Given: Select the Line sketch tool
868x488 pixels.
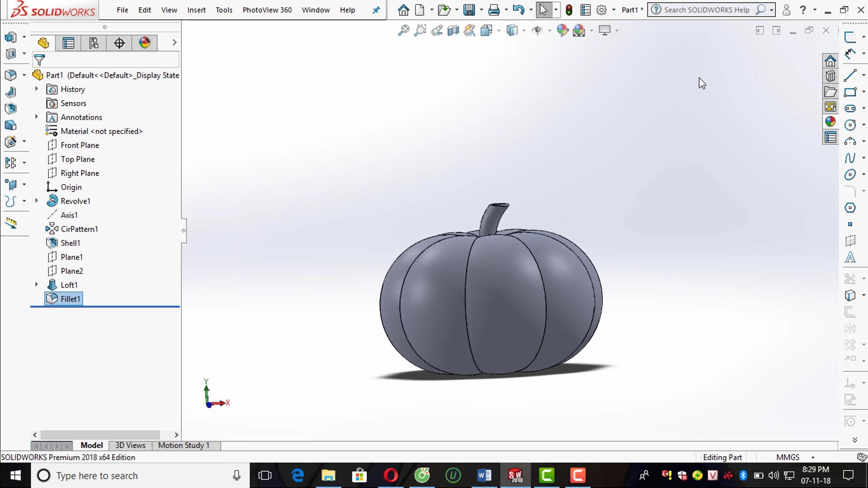Looking at the screenshot, I should (x=850, y=75).
